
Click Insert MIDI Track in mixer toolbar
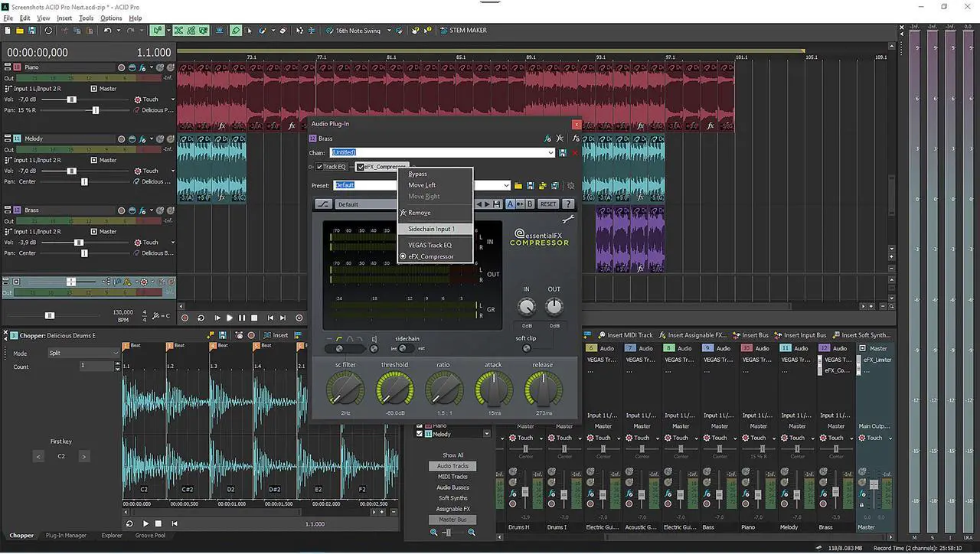click(x=625, y=335)
